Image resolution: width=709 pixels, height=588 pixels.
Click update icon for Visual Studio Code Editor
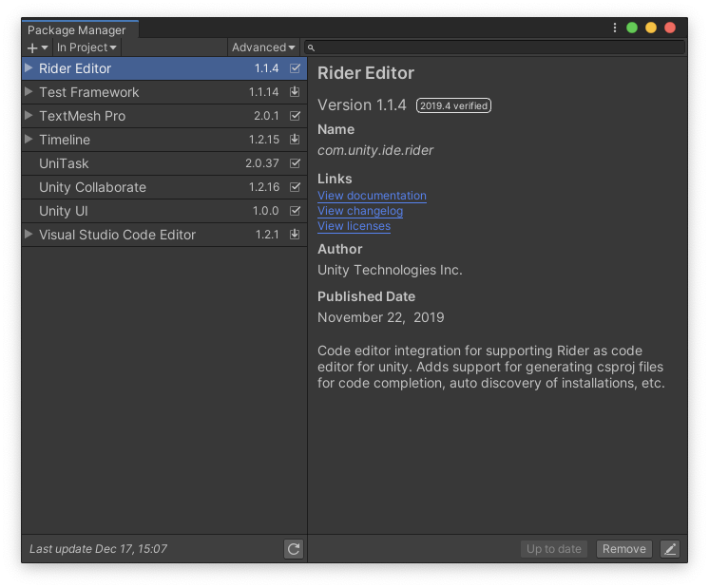click(295, 234)
